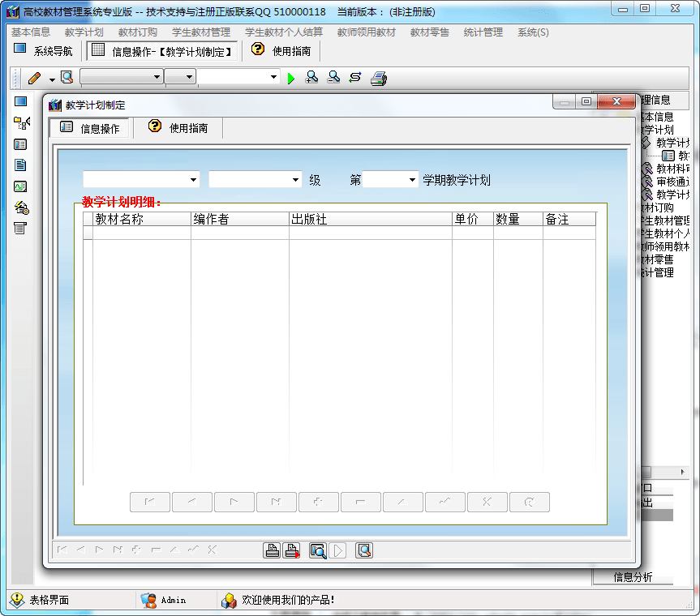Image resolution: width=700 pixels, height=616 pixels.
Task: Click the green chart icon in left sidebar
Action: click(20, 186)
